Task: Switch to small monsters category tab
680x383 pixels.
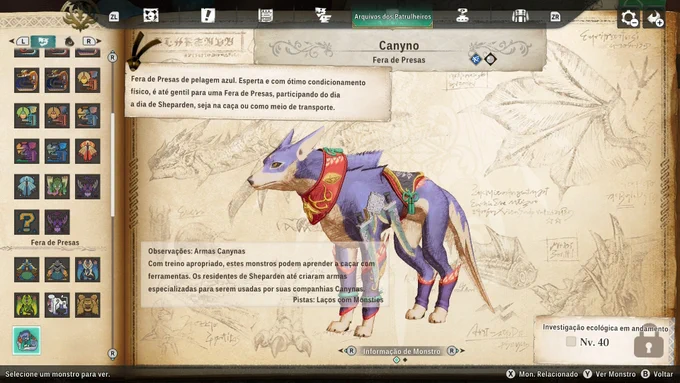Action: (x=69, y=42)
